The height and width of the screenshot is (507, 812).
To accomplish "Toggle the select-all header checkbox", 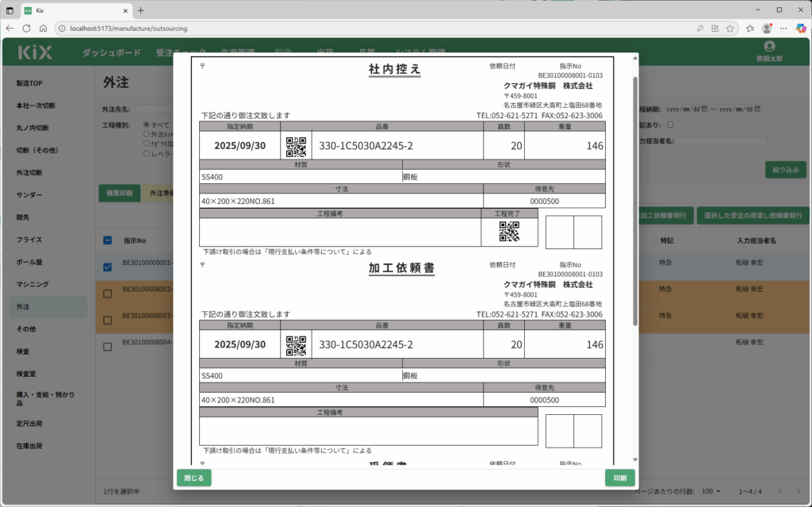I will tap(108, 240).
